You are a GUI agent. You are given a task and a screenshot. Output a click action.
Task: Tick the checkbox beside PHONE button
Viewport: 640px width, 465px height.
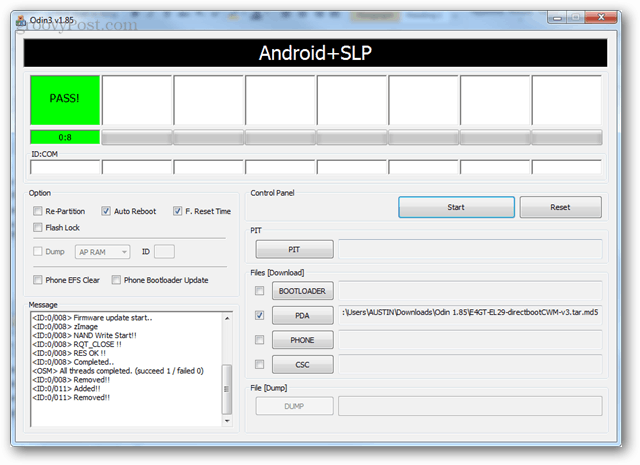(259, 340)
